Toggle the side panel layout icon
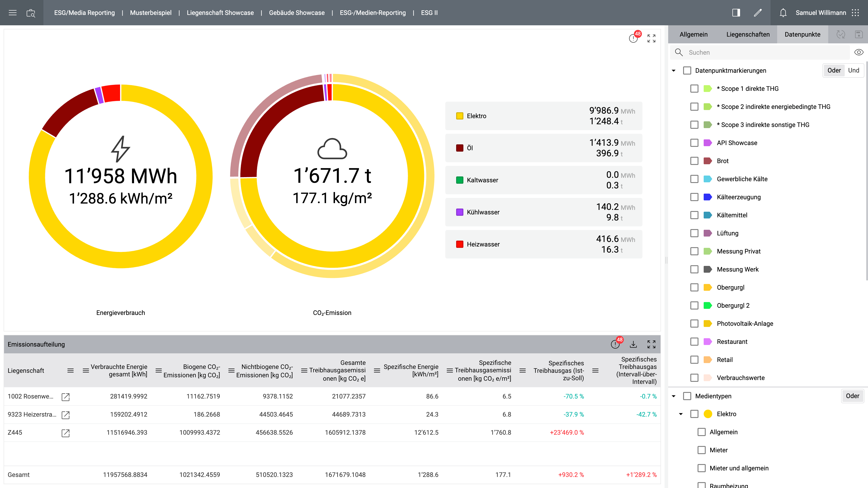The width and height of the screenshot is (868, 488). (x=736, y=13)
